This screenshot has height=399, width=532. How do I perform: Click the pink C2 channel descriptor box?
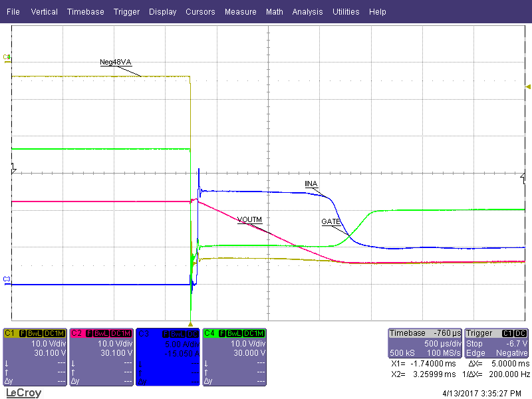(102, 356)
